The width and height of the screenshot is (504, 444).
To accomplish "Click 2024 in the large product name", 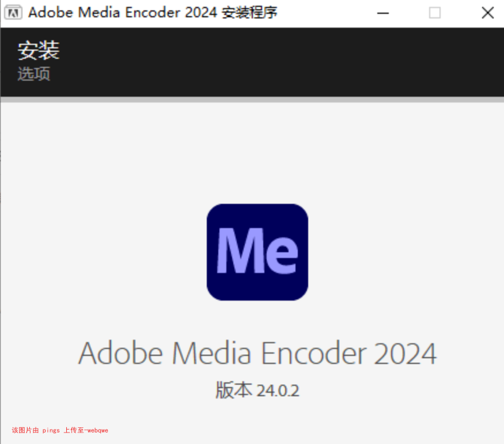I will coord(406,353).
